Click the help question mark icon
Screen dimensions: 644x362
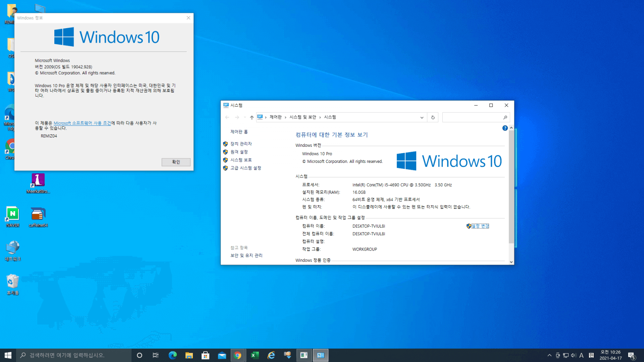tap(505, 128)
